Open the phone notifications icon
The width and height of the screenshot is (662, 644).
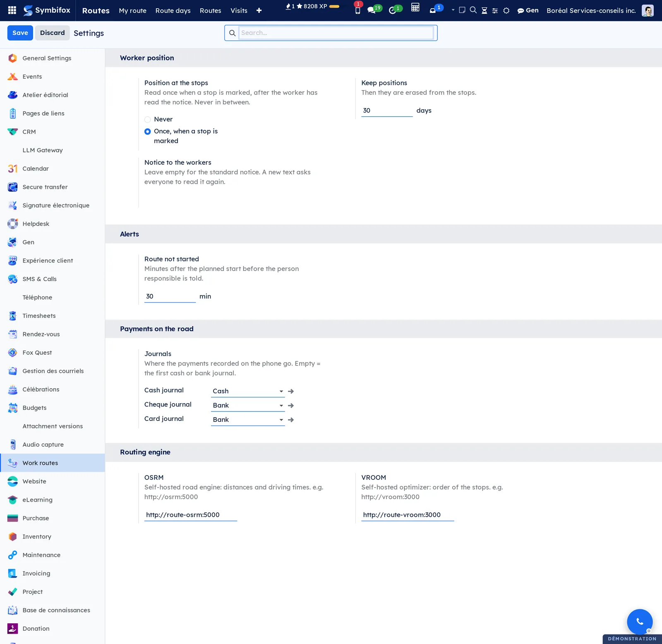[x=357, y=10]
